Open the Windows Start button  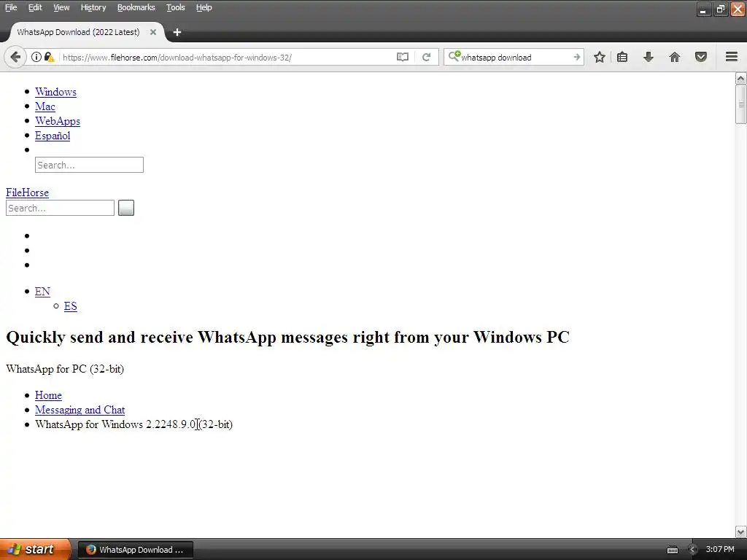35,549
